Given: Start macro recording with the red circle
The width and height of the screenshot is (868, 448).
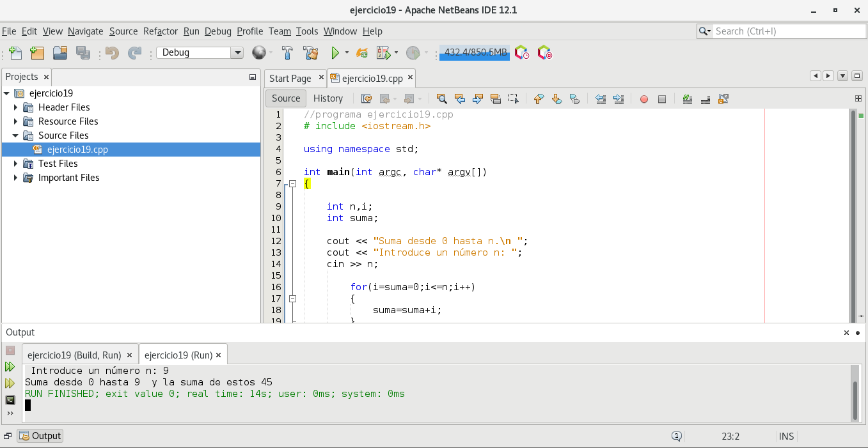Looking at the screenshot, I should click(x=644, y=99).
